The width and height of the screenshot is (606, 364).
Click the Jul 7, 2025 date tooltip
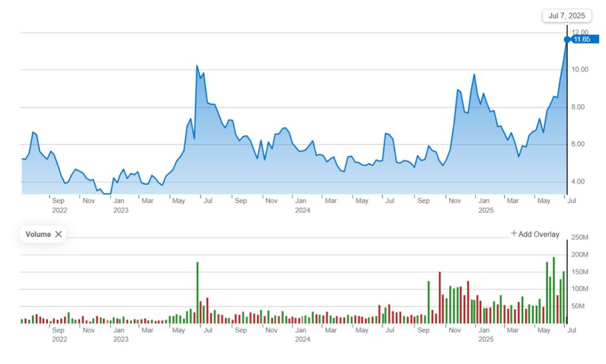[566, 16]
